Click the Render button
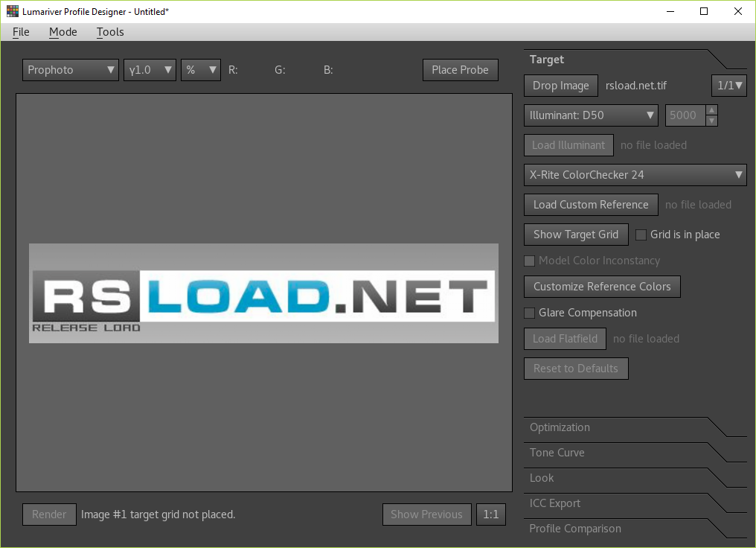Image resolution: width=756 pixels, height=548 pixels. (x=49, y=514)
